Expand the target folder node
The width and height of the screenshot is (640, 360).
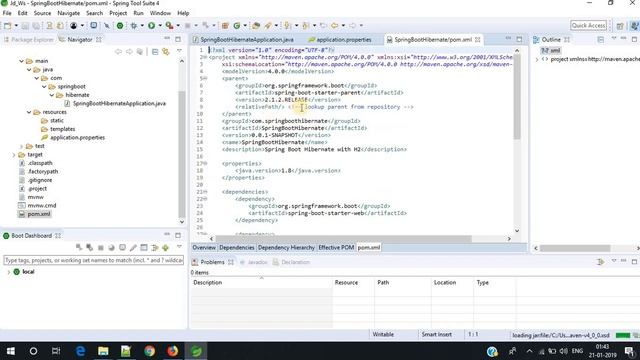coord(13,155)
